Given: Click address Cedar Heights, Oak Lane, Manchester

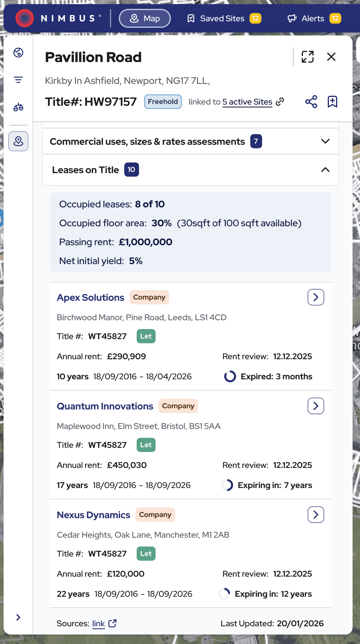Looking at the screenshot, I should (x=143, y=535).
